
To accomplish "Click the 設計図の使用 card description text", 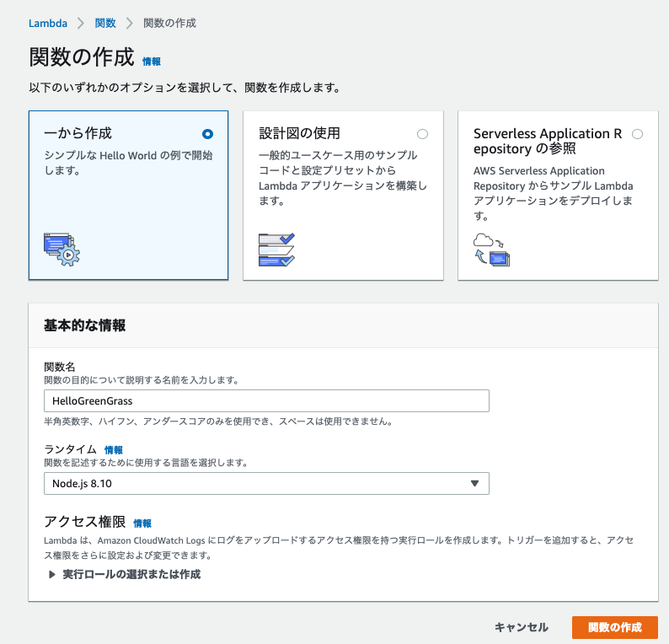I will (x=343, y=178).
